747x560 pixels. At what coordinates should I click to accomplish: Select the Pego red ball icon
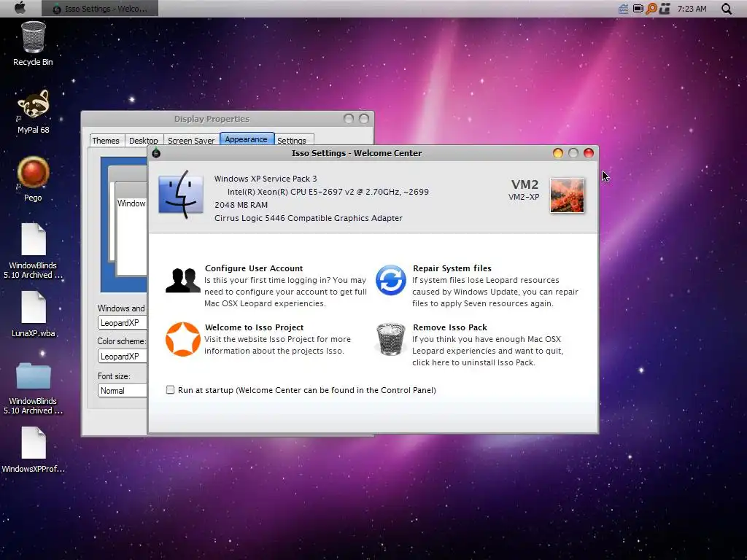pyautogui.click(x=34, y=172)
